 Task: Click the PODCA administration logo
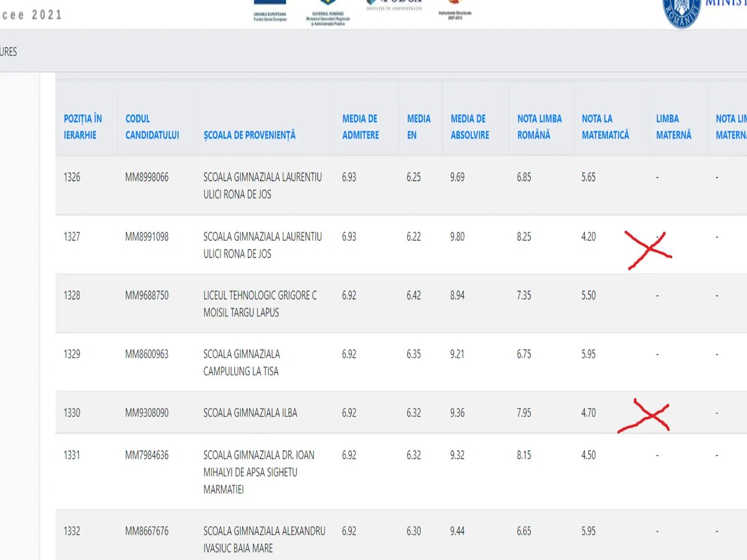(393, 5)
